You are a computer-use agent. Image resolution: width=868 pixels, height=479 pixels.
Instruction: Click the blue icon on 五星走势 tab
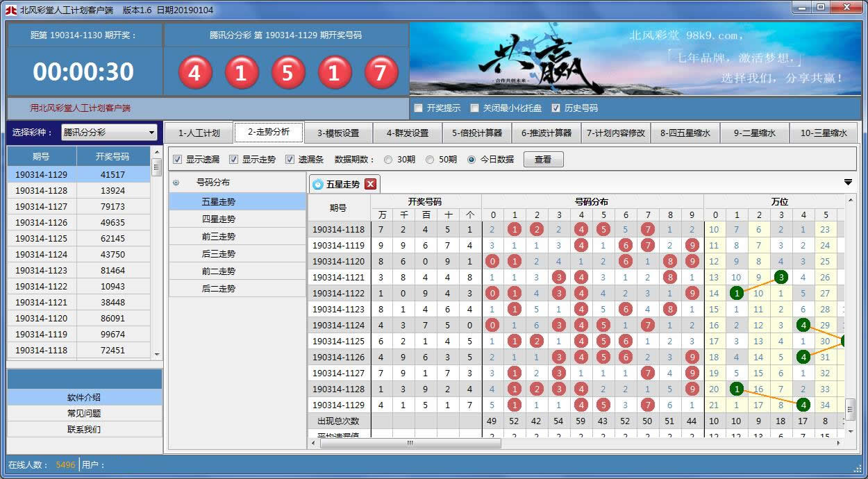(318, 184)
